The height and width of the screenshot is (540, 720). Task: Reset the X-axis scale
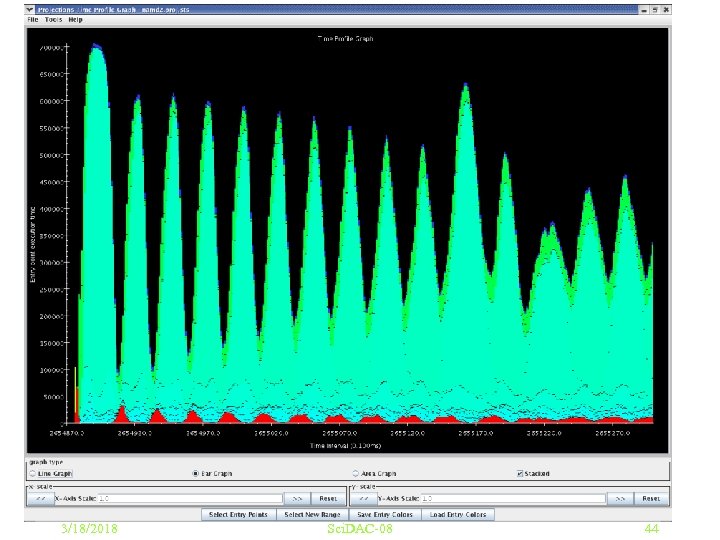pos(328,497)
